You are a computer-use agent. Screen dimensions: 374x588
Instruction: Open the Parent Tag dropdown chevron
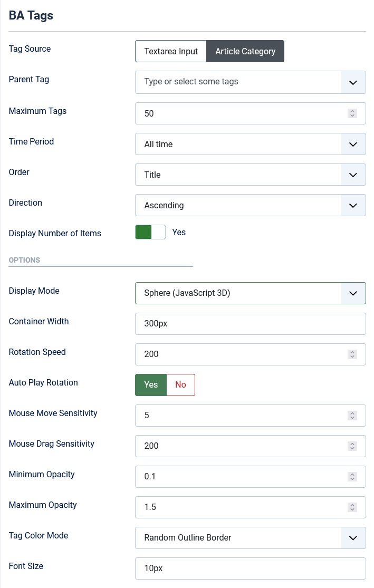(x=353, y=82)
